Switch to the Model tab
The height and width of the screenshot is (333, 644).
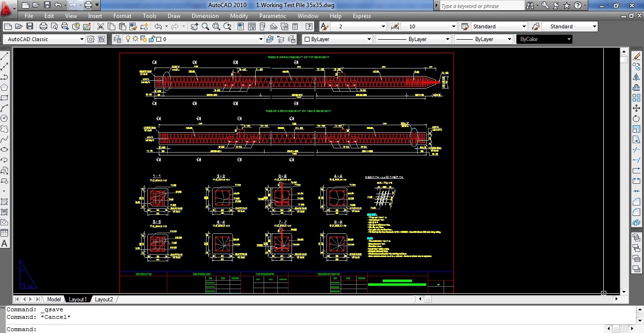coord(54,299)
